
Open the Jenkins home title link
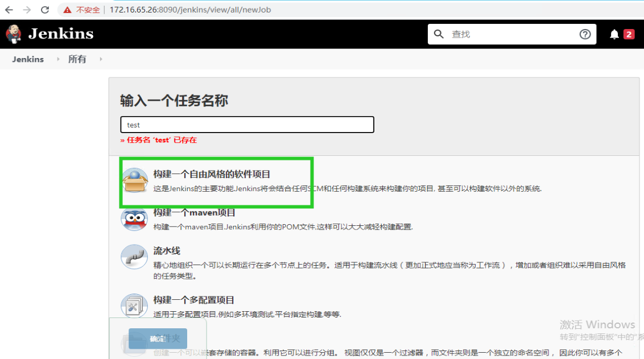[61, 34]
